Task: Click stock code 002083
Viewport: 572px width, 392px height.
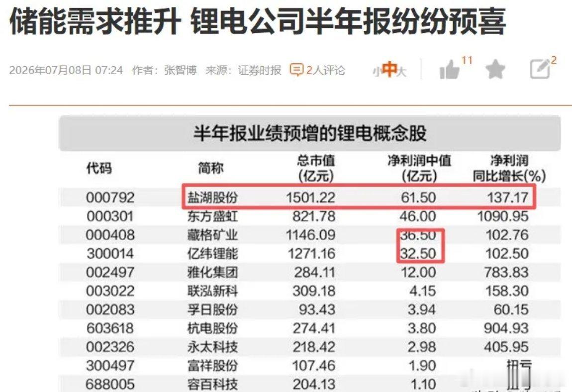Action: click(110, 310)
